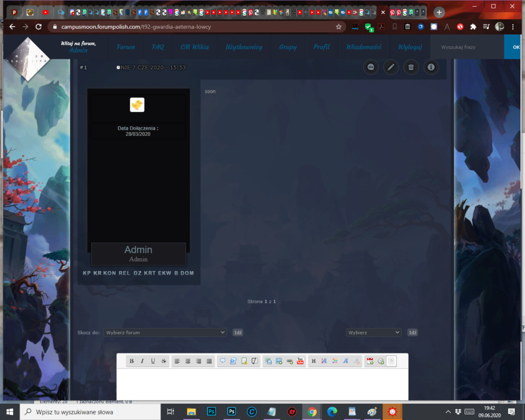The height and width of the screenshot is (420, 525).
Task: Insert a YouTube video in the editor
Action: [x=300, y=361]
